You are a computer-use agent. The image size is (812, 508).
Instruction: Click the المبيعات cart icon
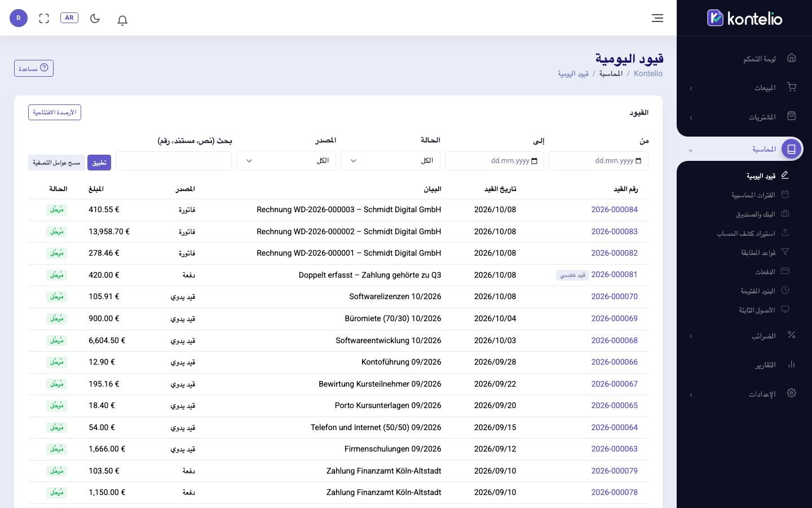click(x=791, y=87)
